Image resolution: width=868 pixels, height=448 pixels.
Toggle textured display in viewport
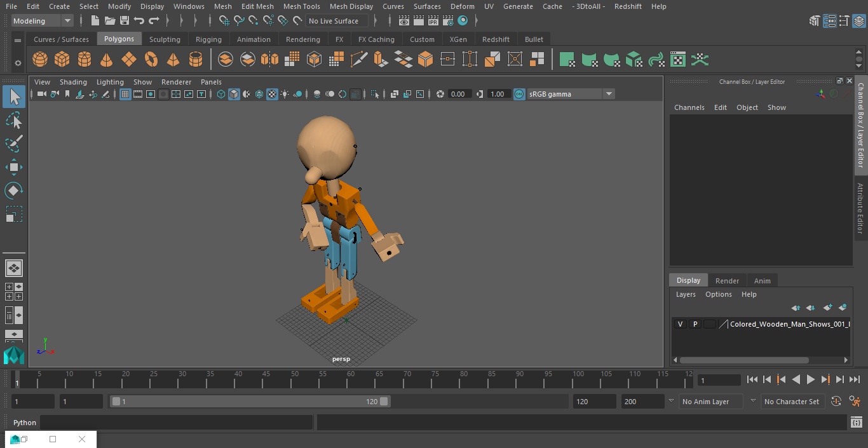(272, 94)
